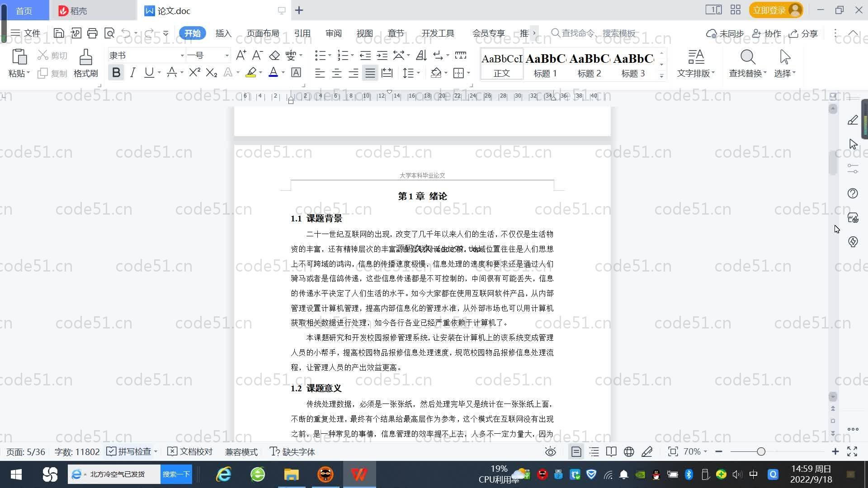Click 未同步 sync status

(x=725, y=33)
